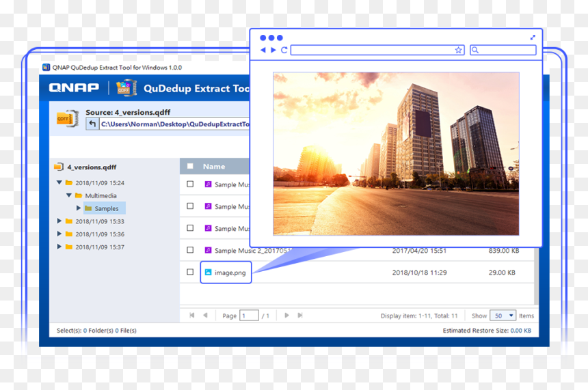
Task: Click the music file icon of Sample Music 2_2017
Action: click(208, 250)
